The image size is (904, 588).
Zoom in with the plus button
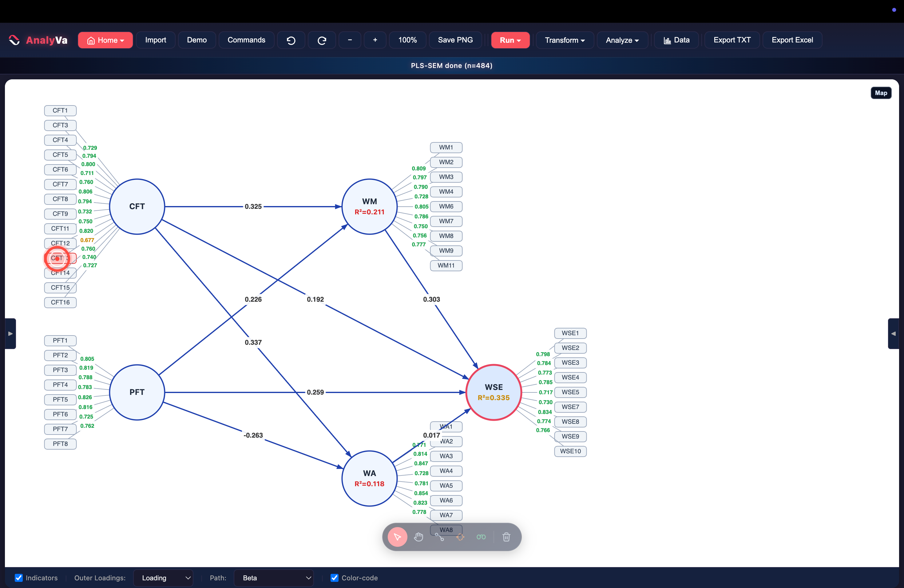point(375,40)
